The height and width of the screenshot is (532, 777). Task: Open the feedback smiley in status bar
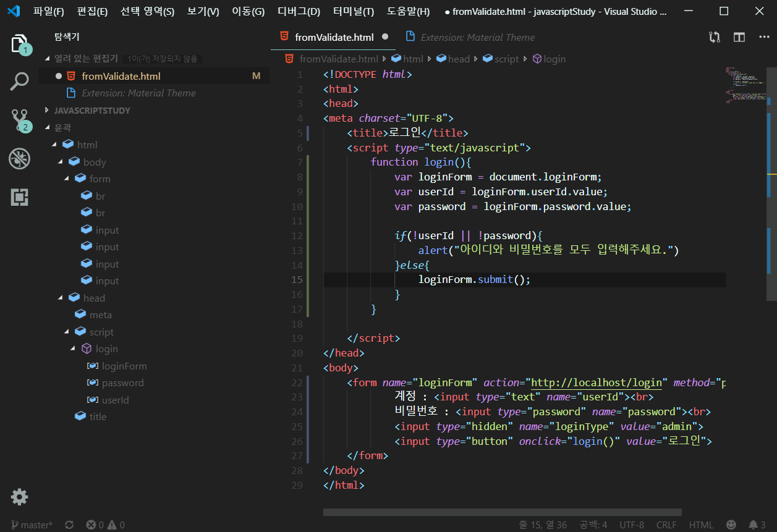click(x=731, y=525)
